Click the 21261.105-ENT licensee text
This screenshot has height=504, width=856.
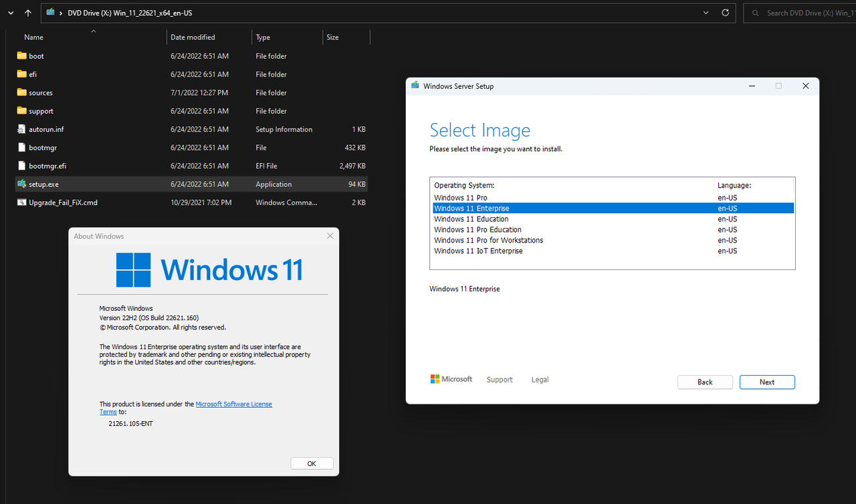130,424
